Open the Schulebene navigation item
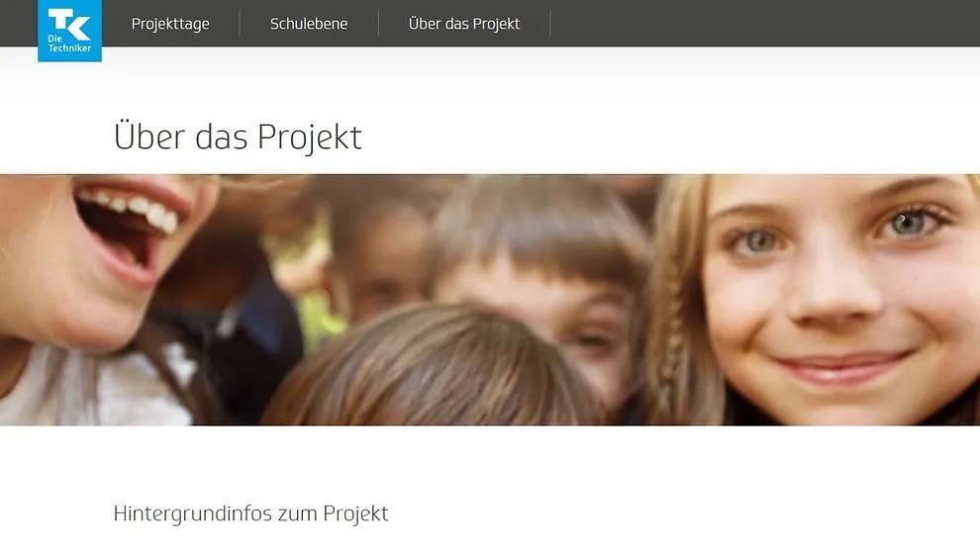This screenshot has height=551, width=980. (309, 24)
